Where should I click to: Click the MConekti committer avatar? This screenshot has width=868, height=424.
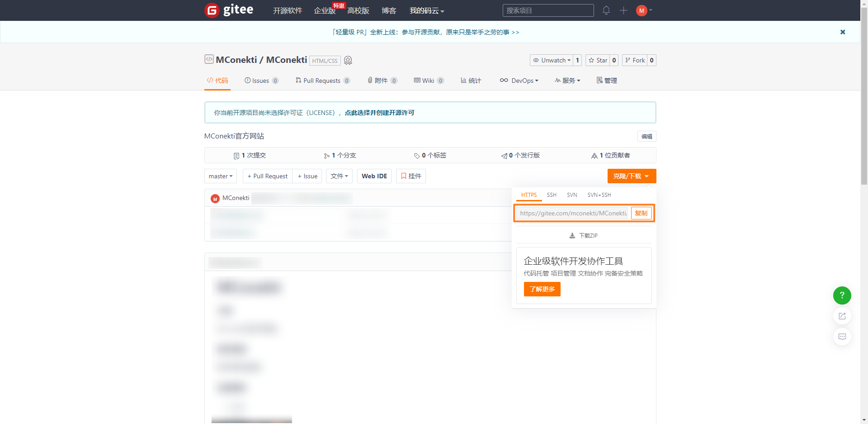pyautogui.click(x=215, y=199)
